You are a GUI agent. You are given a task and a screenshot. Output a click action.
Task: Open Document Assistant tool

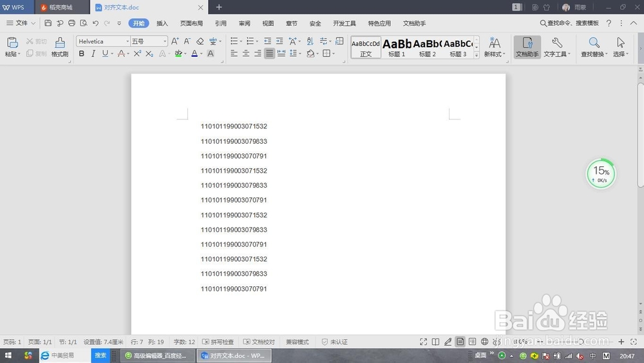(x=527, y=47)
